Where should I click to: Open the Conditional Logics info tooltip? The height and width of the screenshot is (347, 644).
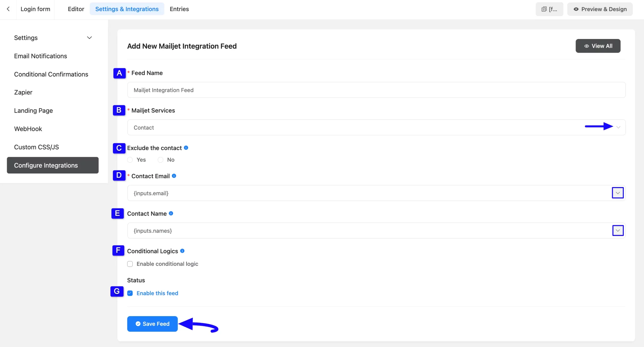182,251
